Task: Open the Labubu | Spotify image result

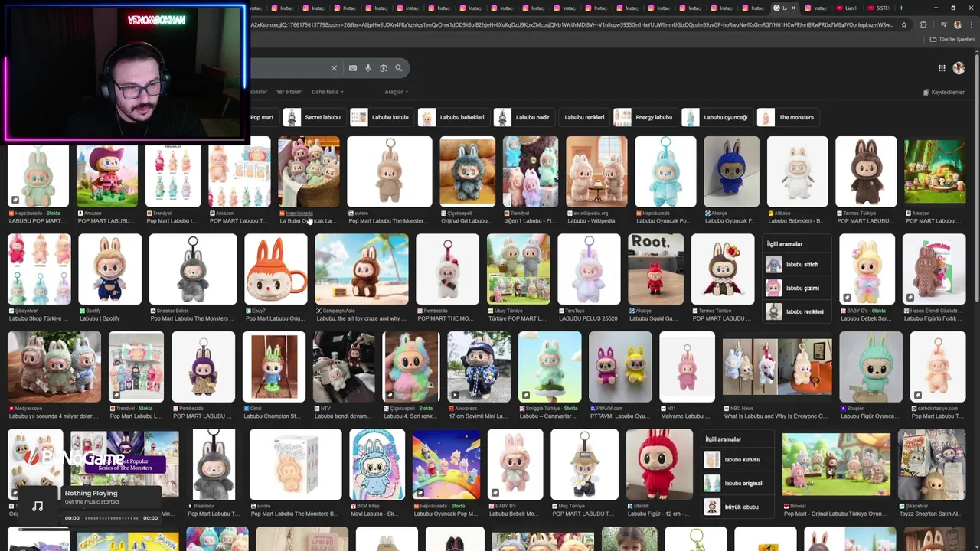Action: (x=109, y=269)
